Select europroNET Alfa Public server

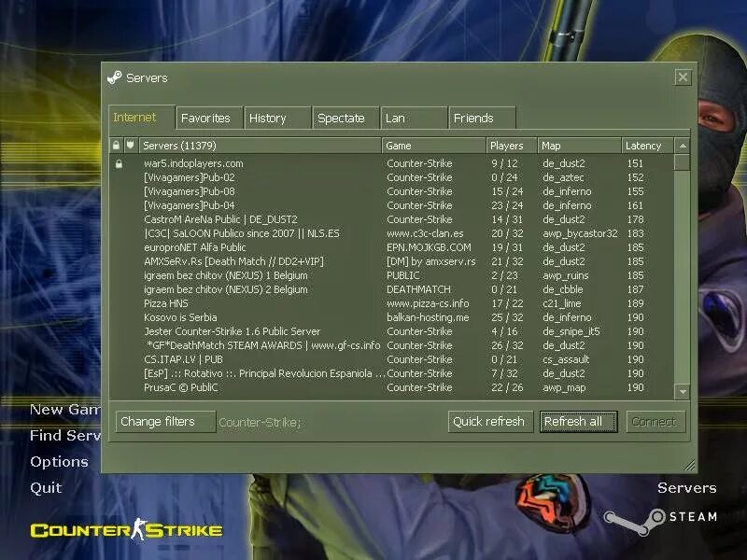[391, 247]
